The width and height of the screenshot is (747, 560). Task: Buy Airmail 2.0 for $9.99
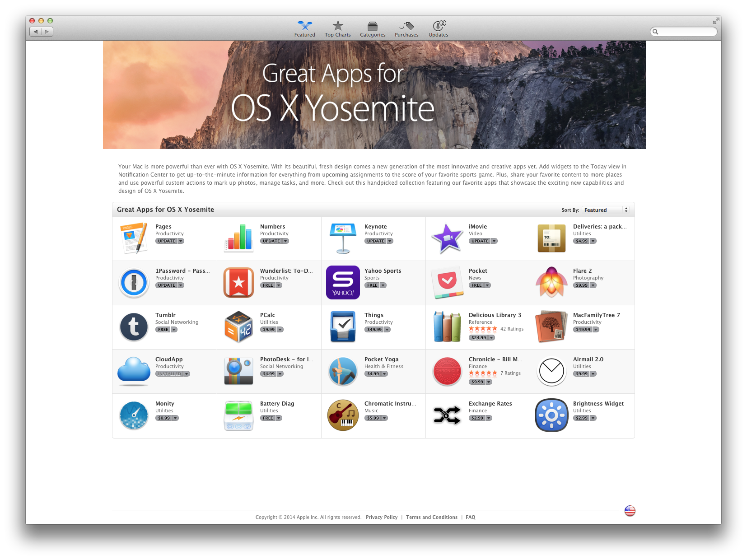581,374
